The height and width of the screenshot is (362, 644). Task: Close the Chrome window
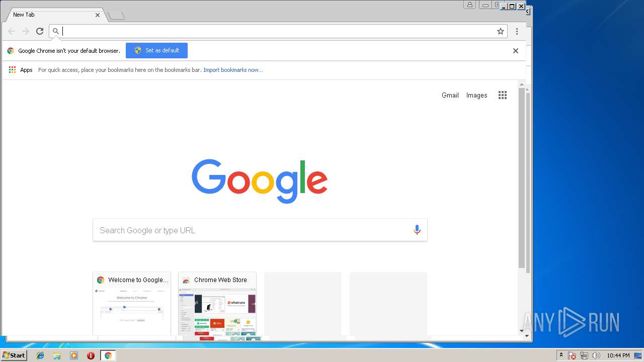click(x=521, y=6)
